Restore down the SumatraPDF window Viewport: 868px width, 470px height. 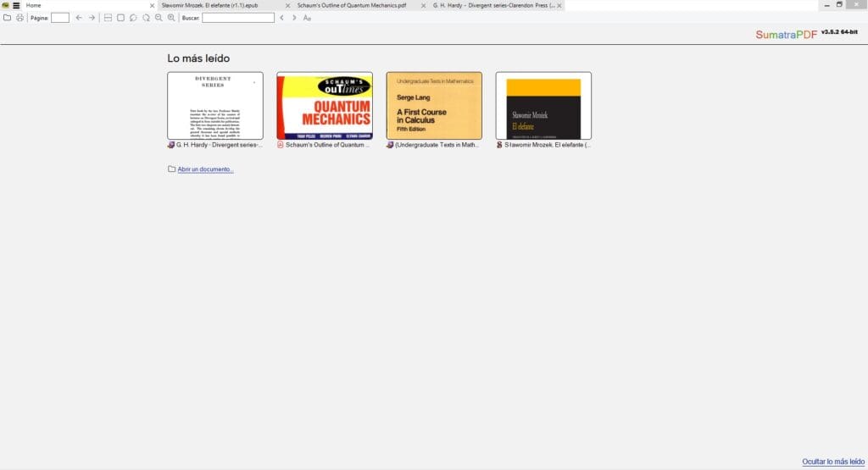click(x=839, y=5)
